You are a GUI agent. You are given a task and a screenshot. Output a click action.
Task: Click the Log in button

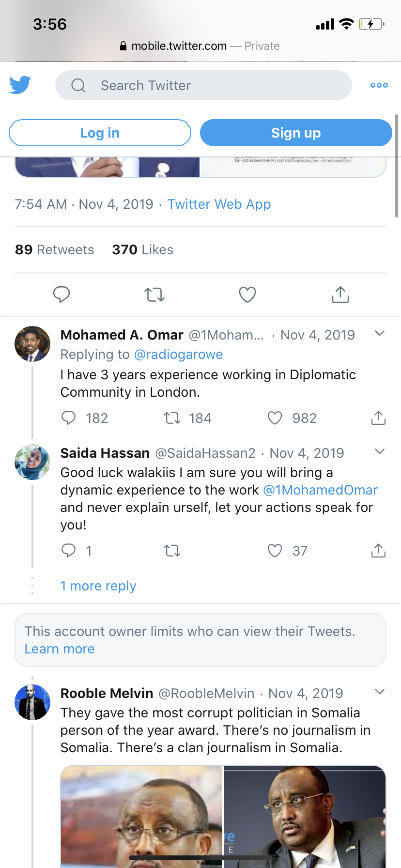coord(100,133)
